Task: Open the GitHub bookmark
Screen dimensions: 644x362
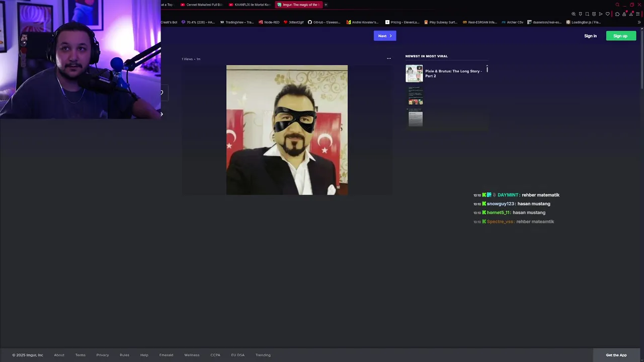Action: (x=325, y=22)
